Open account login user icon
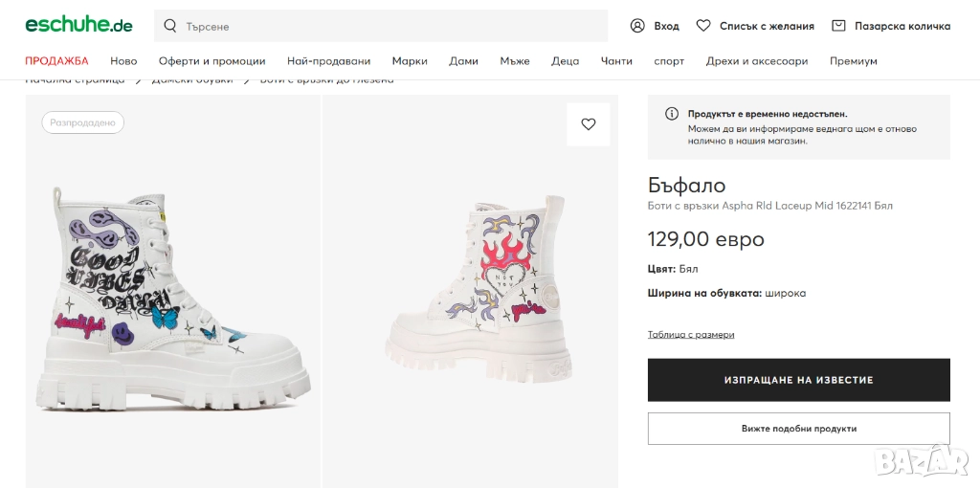This screenshot has height=488, width=980. pos(637,26)
